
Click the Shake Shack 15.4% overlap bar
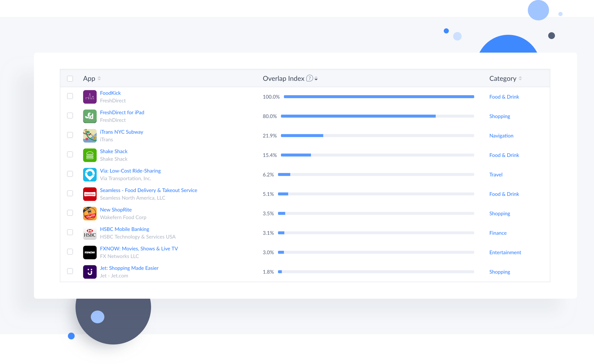pos(377,155)
